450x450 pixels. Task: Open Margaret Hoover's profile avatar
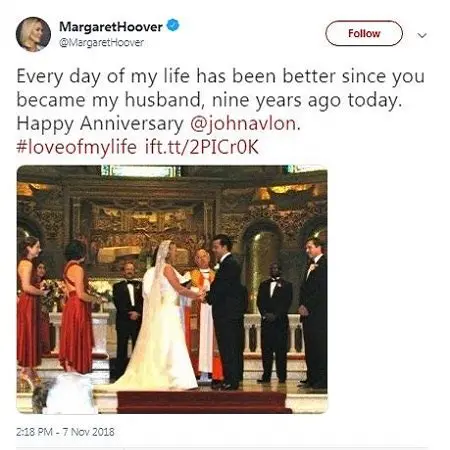[33, 34]
